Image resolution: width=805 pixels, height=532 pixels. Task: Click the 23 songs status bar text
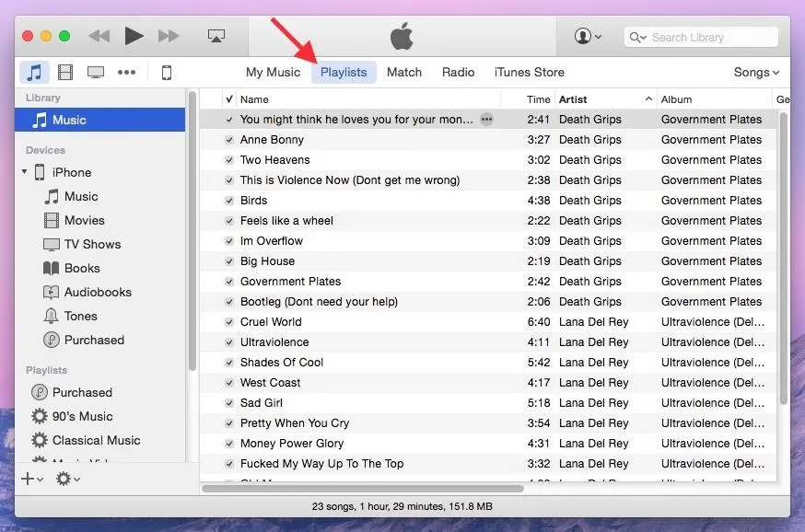(x=402, y=506)
